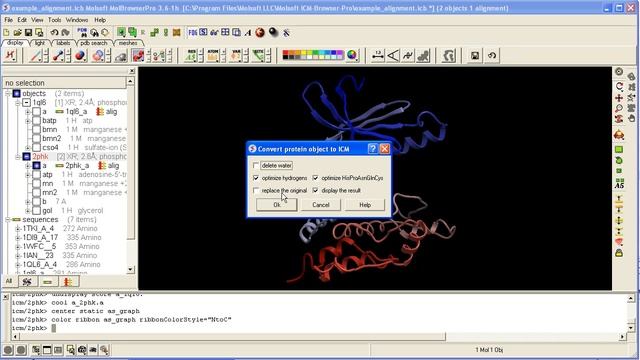Toggle display checkbox for 2phk object
Image resolution: width=640 pixels, height=360 pixels.
pyautogui.click(x=27, y=156)
